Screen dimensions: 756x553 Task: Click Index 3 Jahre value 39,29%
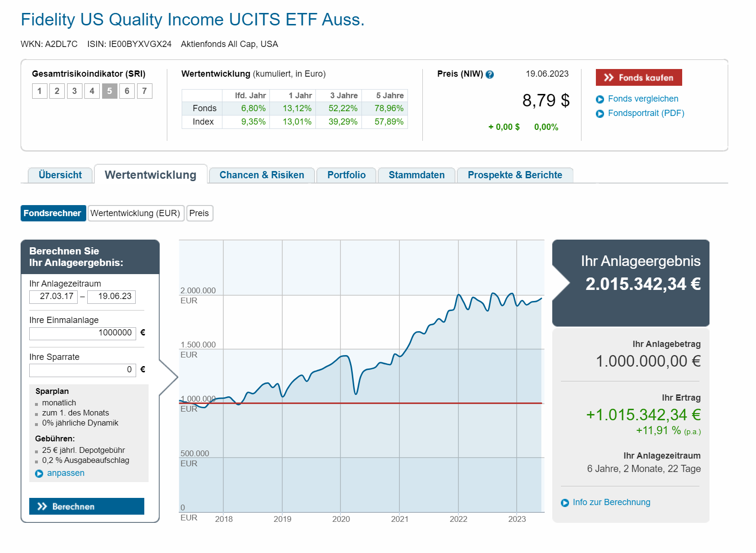[343, 122]
